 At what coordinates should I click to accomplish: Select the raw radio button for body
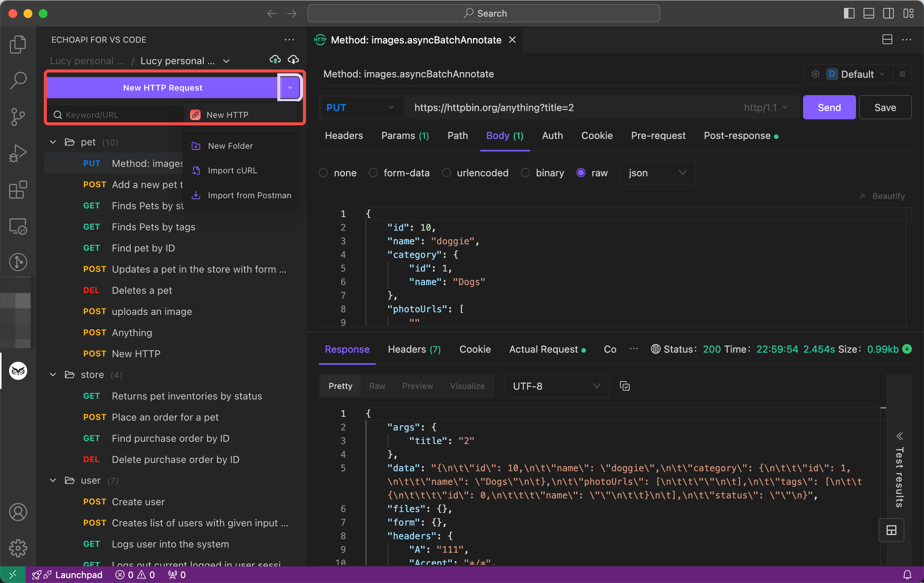(x=581, y=173)
